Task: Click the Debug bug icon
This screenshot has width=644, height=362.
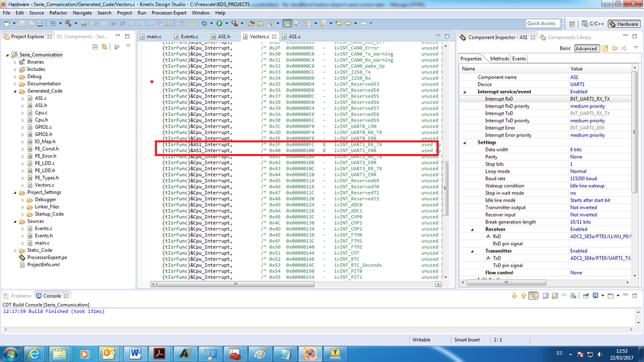Action: tap(204, 23)
